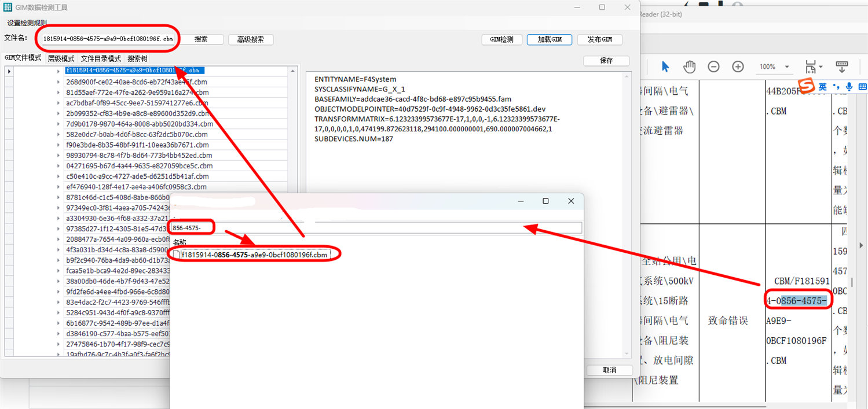Screen dimensions: 868x409
Task: Click the input method punctuation toggle
Action: click(836, 87)
